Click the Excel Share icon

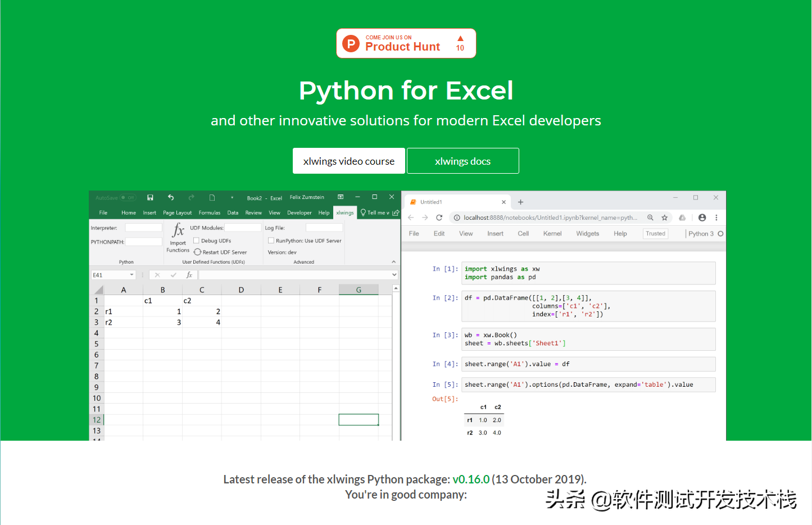396,212
